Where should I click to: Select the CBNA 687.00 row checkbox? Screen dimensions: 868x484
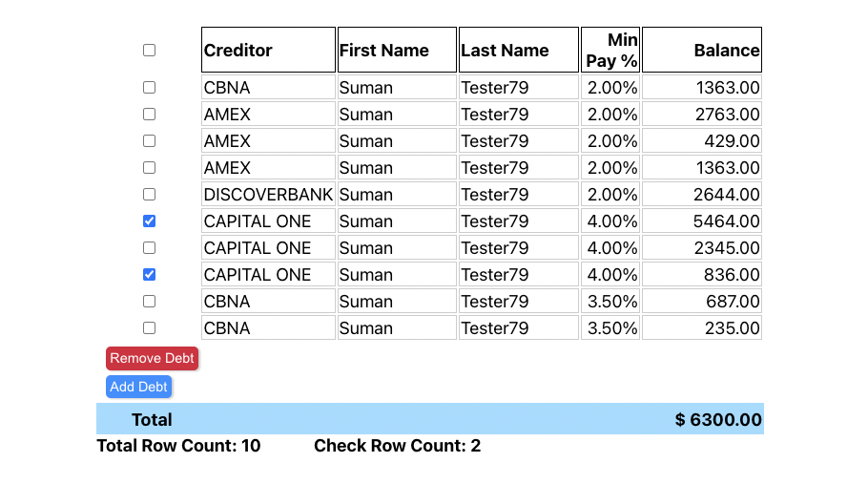point(149,302)
